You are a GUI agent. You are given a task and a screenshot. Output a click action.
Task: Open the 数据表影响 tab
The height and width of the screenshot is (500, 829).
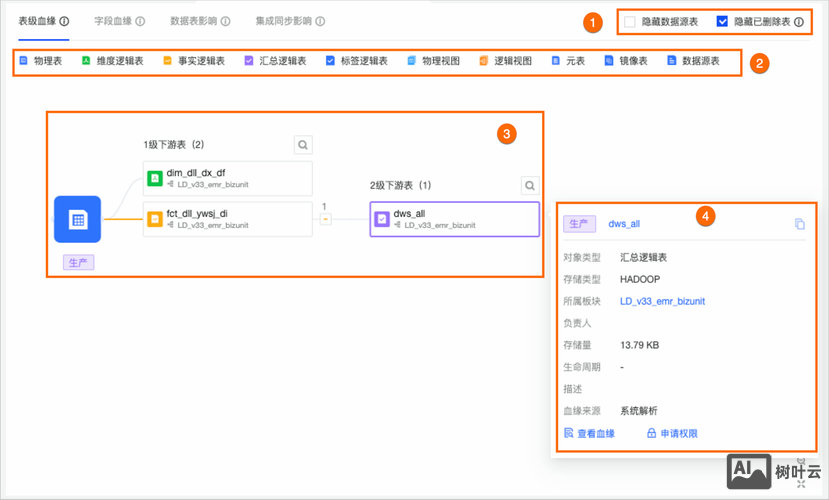click(x=194, y=21)
